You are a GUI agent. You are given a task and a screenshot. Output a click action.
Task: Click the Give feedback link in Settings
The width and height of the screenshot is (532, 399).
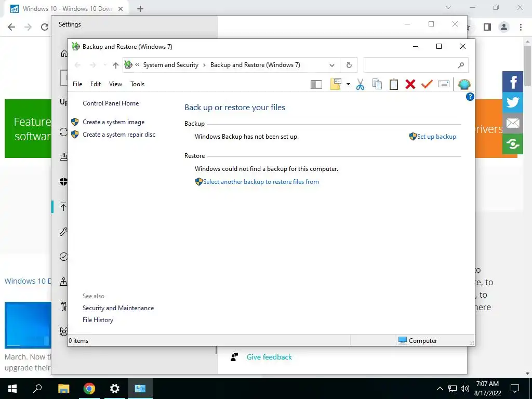[269, 357]
